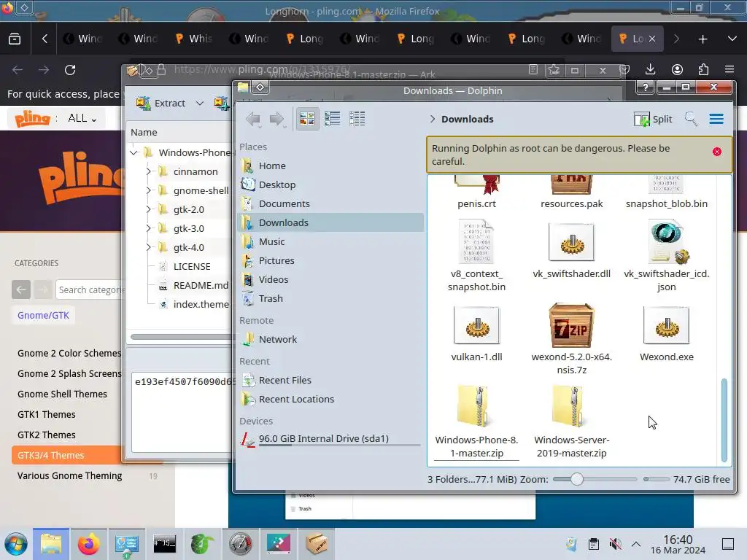Image resolution: width=747 pixels, height=560 pixels.
Task: Select the resources.pak file
Action: [x=571, y=192]
